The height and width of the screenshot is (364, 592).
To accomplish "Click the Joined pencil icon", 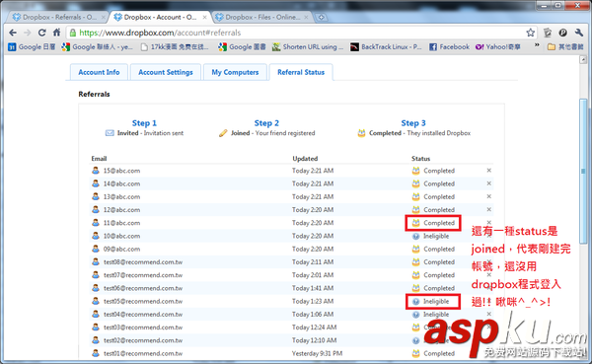I will [223, 133].
